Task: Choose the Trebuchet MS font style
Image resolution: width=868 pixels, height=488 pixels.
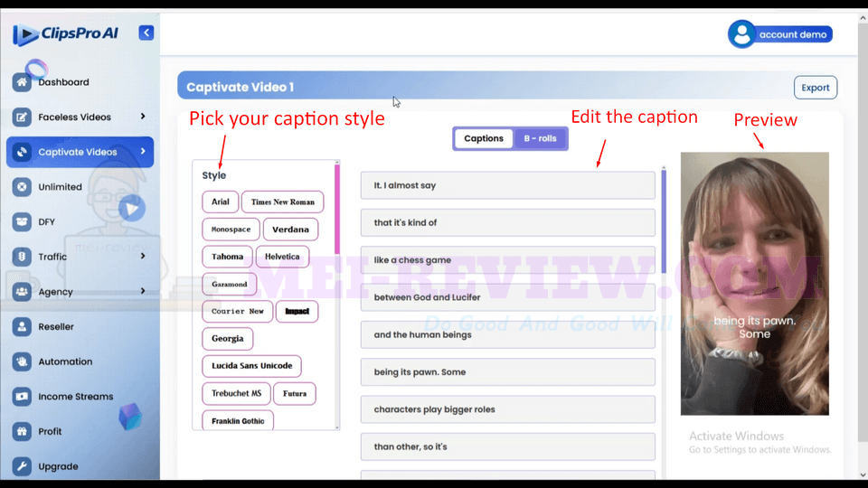Action: pyautogui.click(x=236, y=393)
